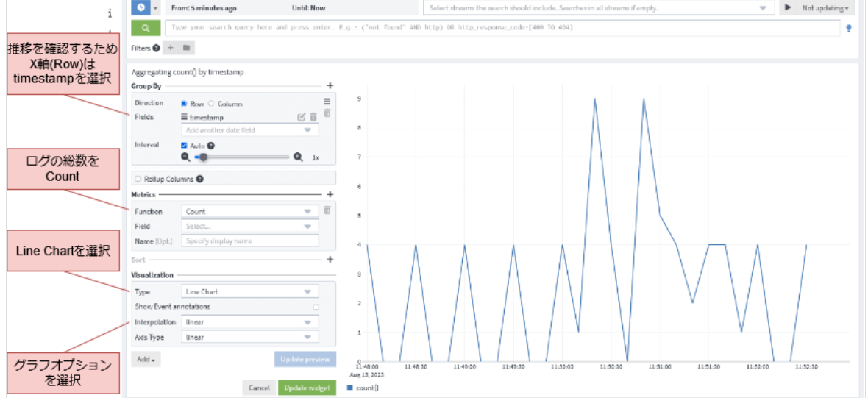Open the time range clock picker
Image resolution: width=868 pixels, height=398 pixels.
click(x=140, y=7)
